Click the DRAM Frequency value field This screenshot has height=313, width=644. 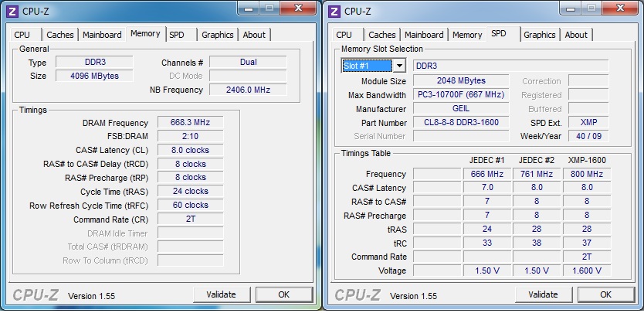190,122
